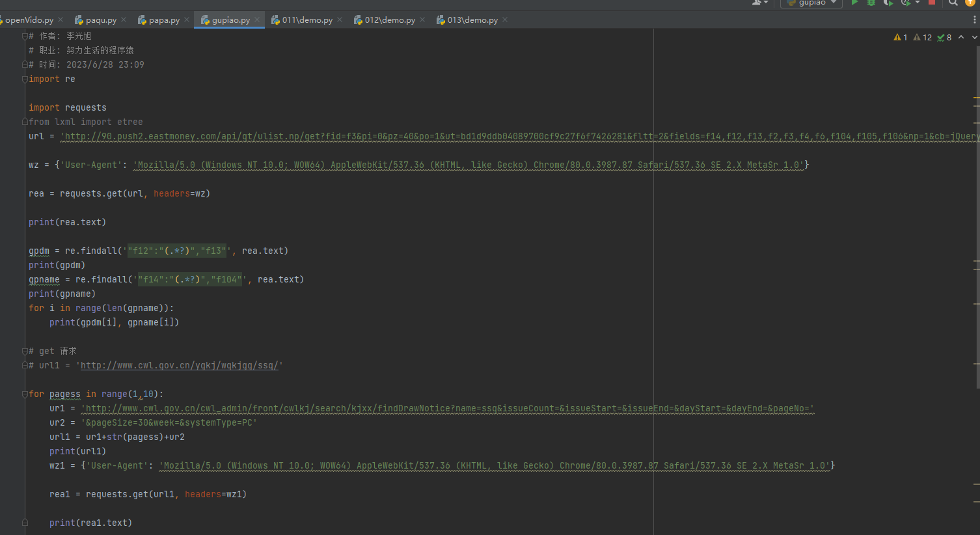The width and height of the screenshot is (980, 535).
Task: Close the gupiao.py tab
Action: pyautogui.click(x=258, y=20)
